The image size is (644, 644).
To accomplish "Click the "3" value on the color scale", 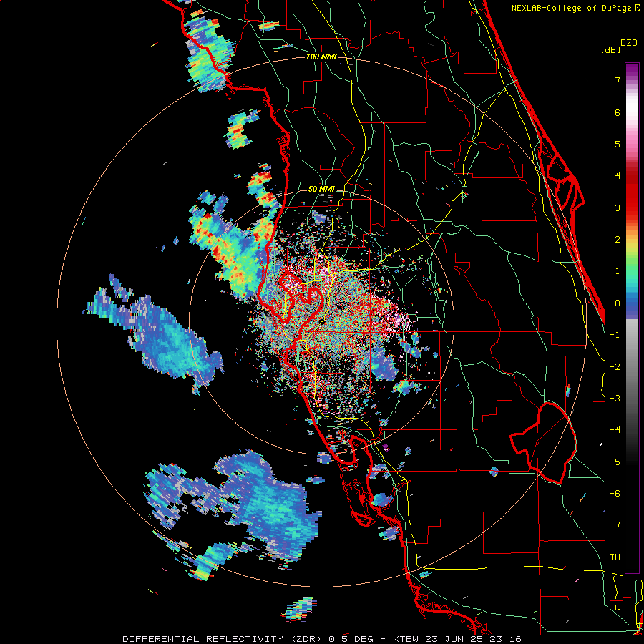I will pyautogui.click(x=618, y=208).
